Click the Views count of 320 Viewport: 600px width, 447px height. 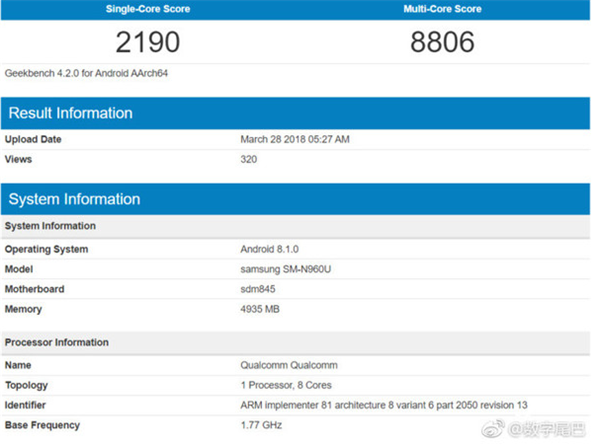[250, 159]
